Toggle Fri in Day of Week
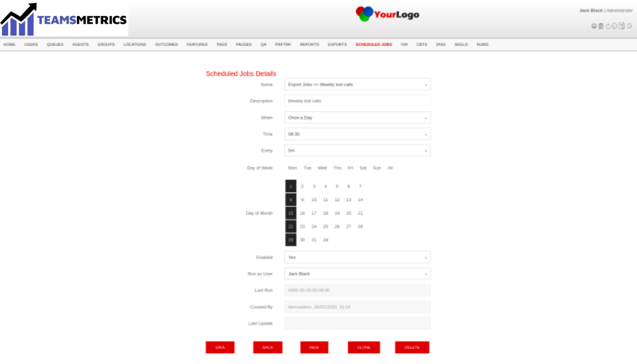 click(x=350, y=168)
